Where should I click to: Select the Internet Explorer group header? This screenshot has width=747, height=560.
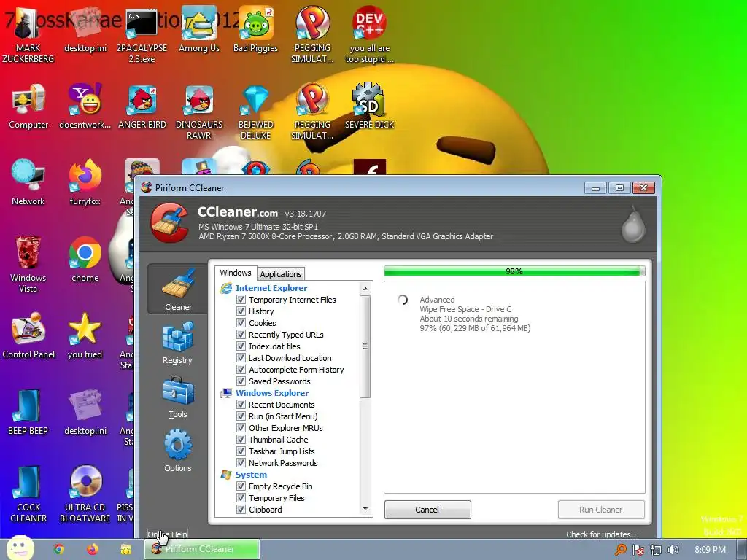[x=271, y=287]
